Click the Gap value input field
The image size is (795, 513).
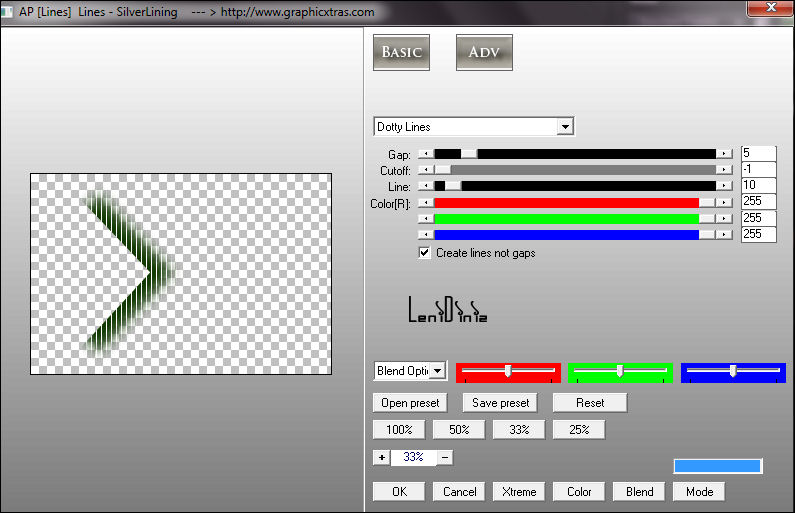click(x=758, y=153)
